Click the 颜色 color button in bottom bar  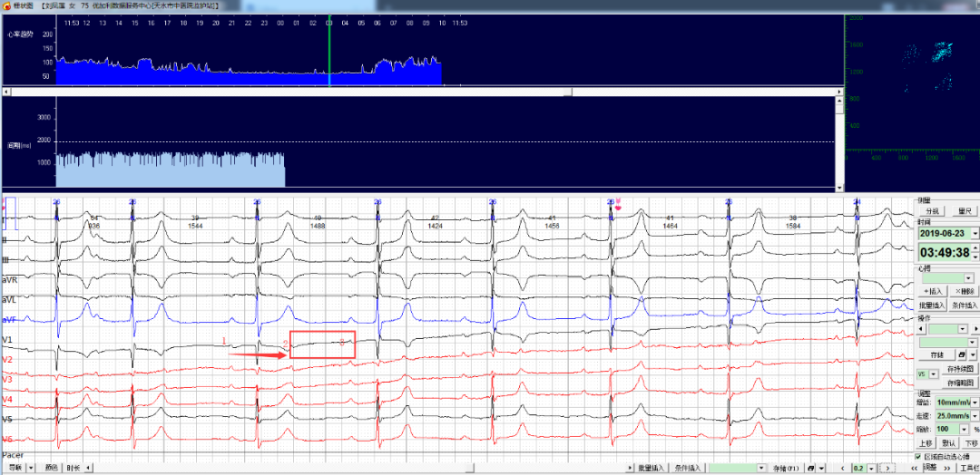51,468
